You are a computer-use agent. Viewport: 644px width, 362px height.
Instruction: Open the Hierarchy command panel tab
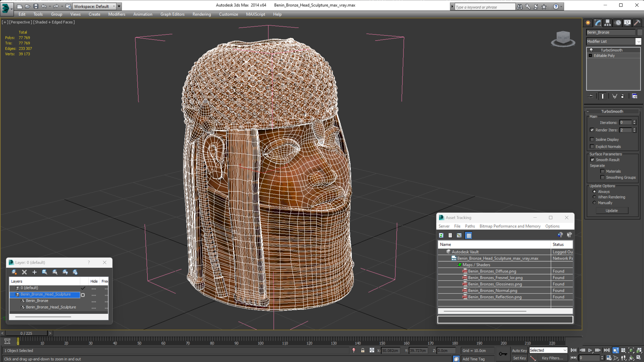coord(607,23)
